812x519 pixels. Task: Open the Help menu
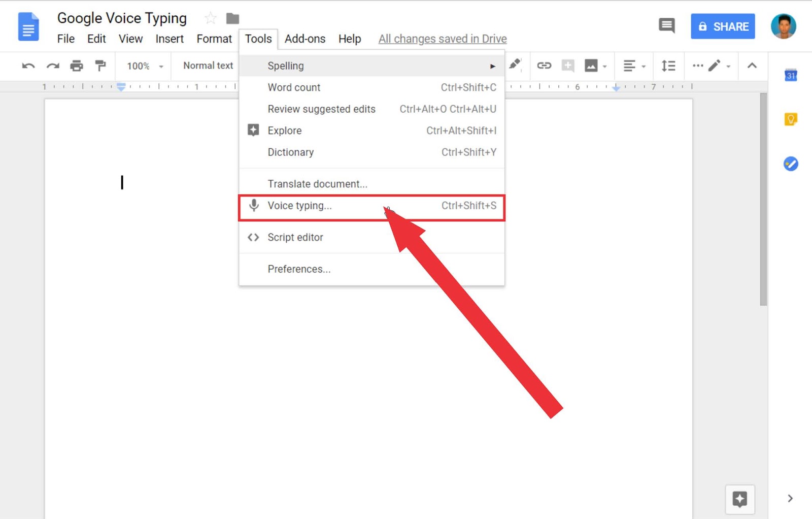pyautogui.click(x=350, y=39)
